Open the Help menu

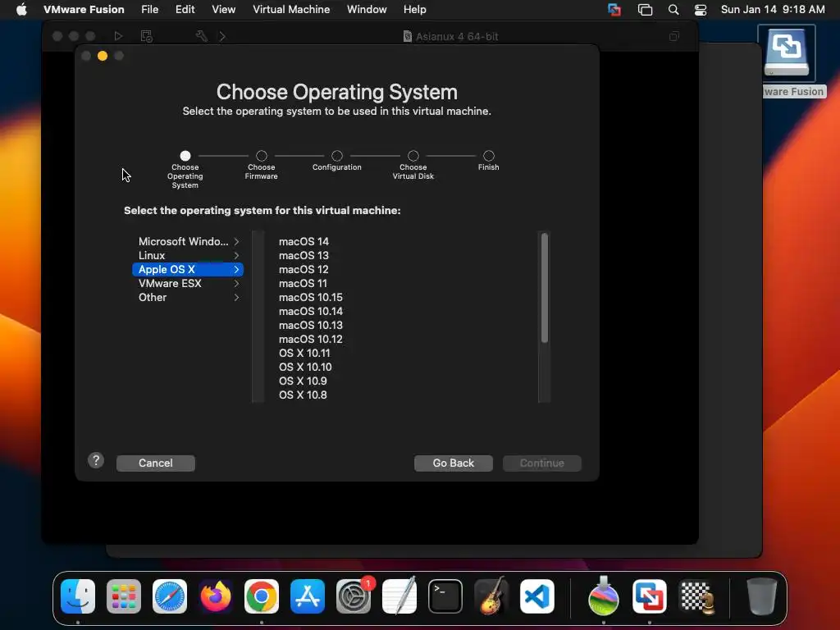[x=414, y=10]
